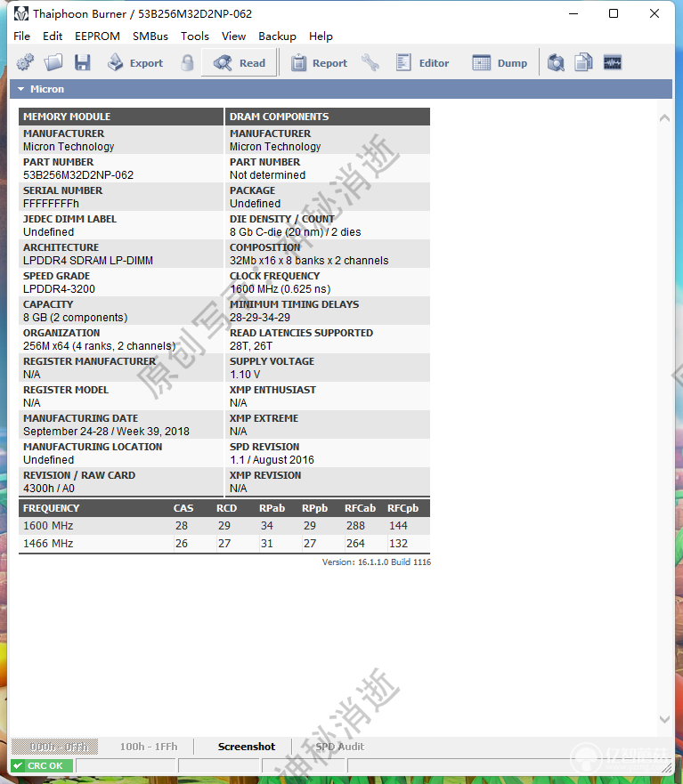This screenshot has height=784, width=683.
Task: Open the Editor from toolbar
Action: click(423, 63)
